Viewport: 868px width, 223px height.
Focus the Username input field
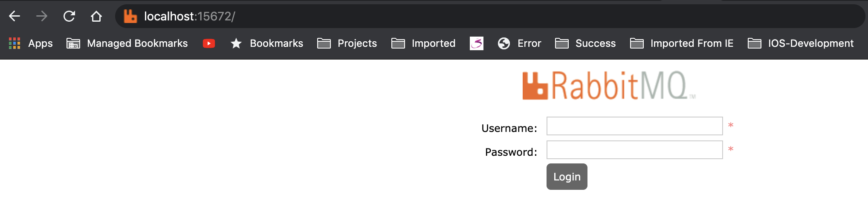pyautogui.click(x=634, y=126)
